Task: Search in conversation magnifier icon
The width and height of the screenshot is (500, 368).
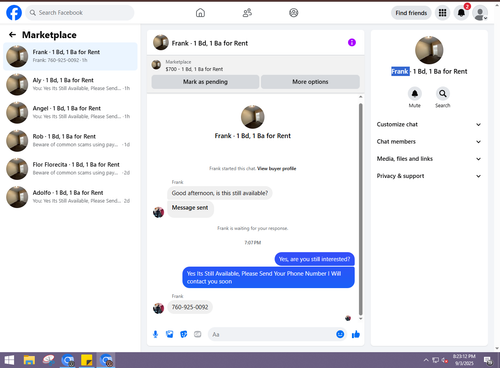Action: click(443, 94)
